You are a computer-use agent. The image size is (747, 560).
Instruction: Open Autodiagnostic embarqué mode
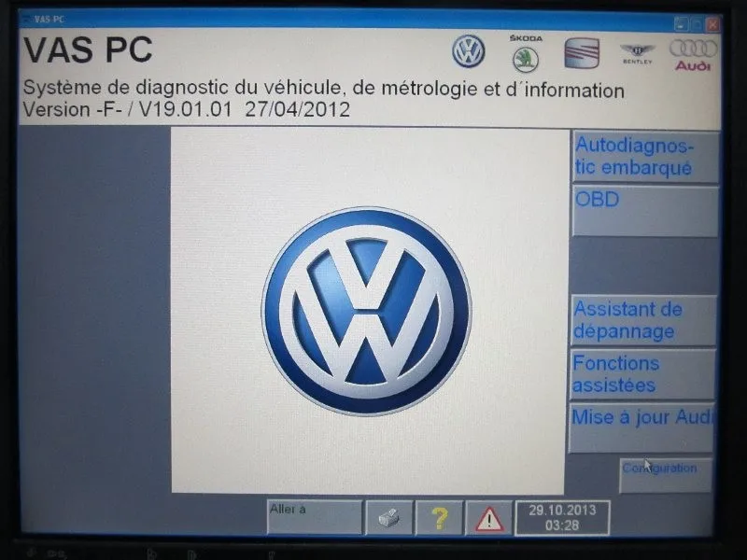click(x=645, y=157)
